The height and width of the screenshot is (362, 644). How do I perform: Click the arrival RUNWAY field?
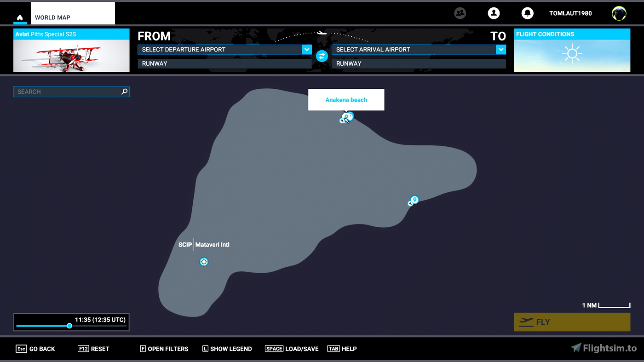(419, 63)
